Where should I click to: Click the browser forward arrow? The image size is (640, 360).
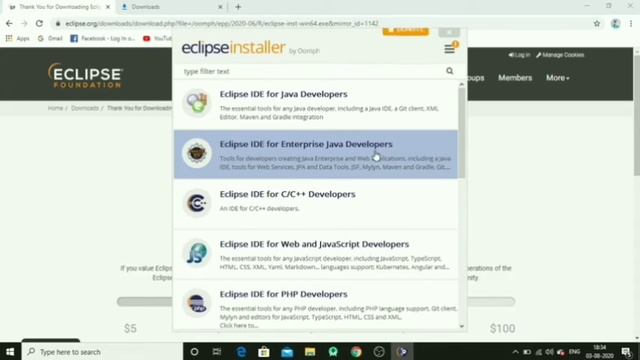(x=24, y=23)
